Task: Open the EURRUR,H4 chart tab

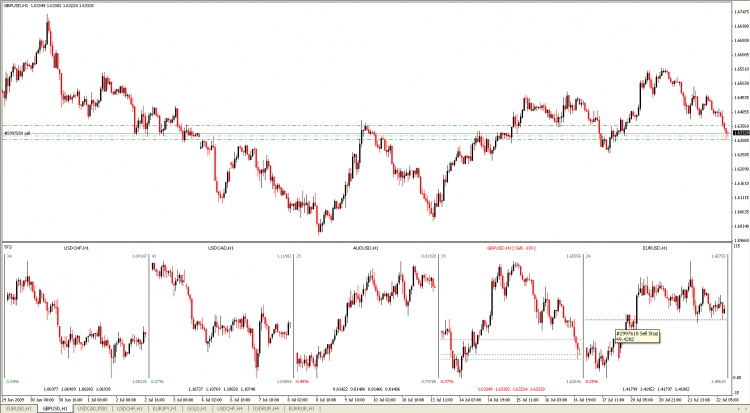Action: click(x=301, y=408)
